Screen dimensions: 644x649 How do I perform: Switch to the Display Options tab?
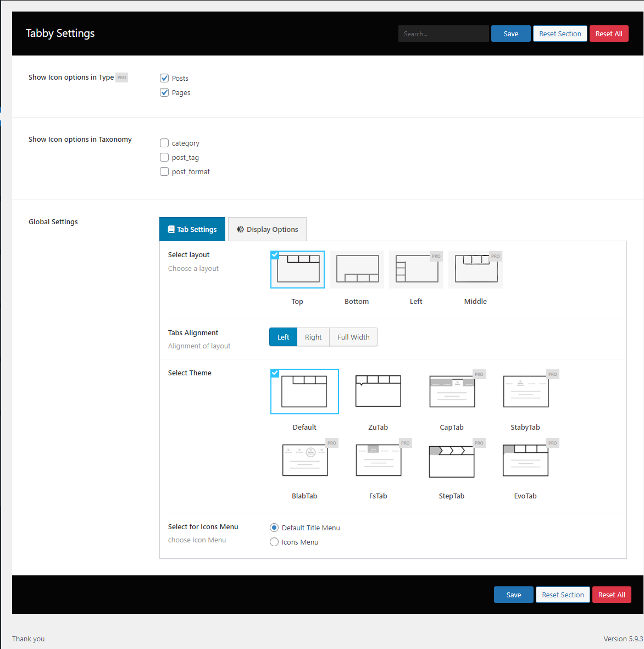tap(268, 229)
